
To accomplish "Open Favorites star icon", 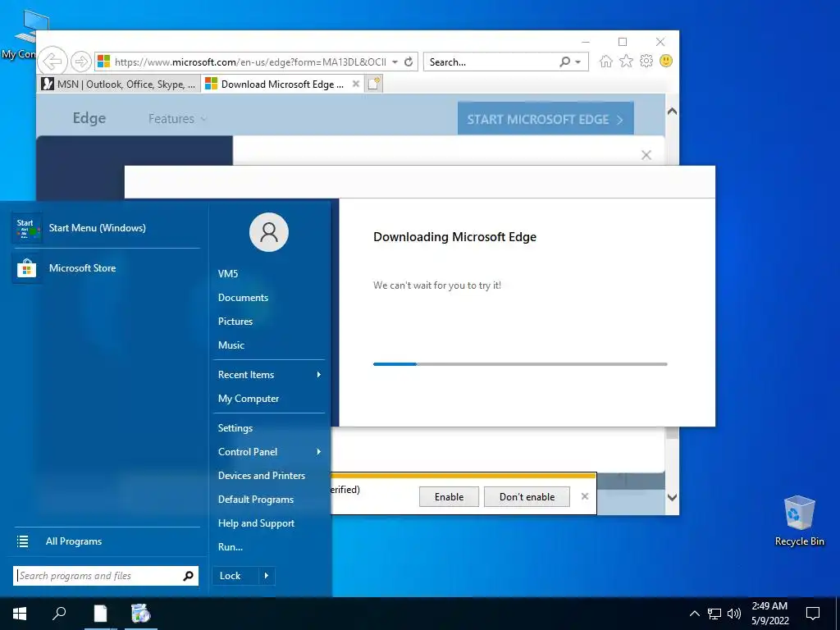I will click(x=626, y=61).
